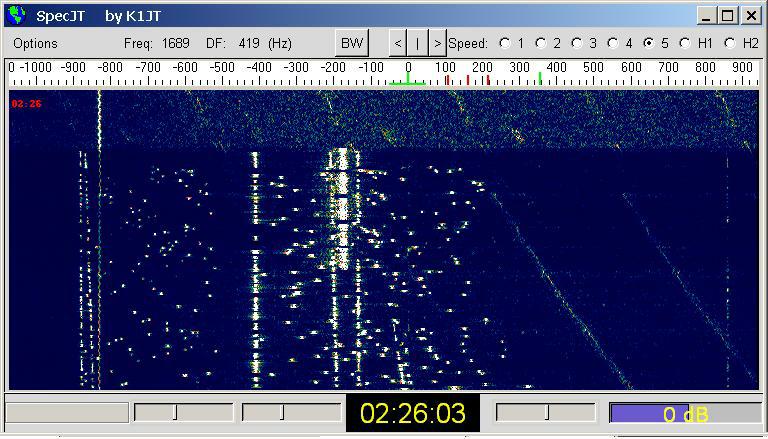Click the red tick marker near 160 Hz
Image resolution: width=768 pixels, height=439 pixels.
pyautogui.click(x=468, y=80)
